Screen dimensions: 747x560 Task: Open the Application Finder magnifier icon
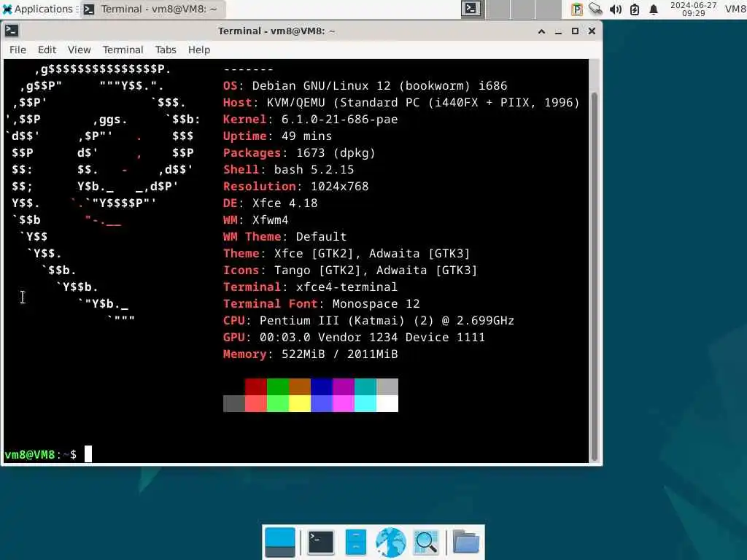pos(426,542)
